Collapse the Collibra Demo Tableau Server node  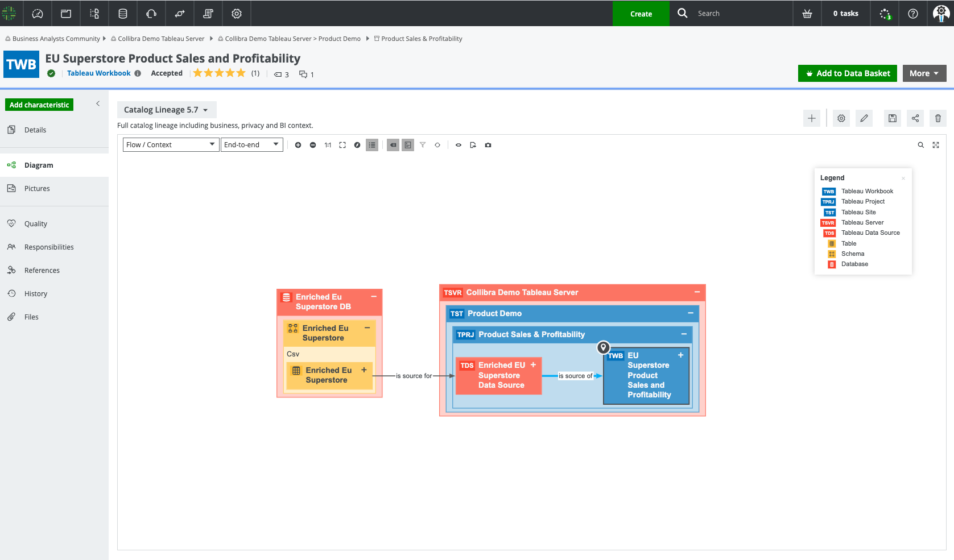[x=697, y=292]
